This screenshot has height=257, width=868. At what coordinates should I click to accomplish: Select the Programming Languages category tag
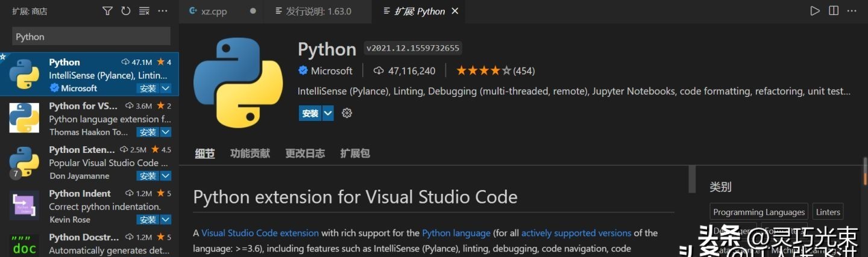pos(759,212)
